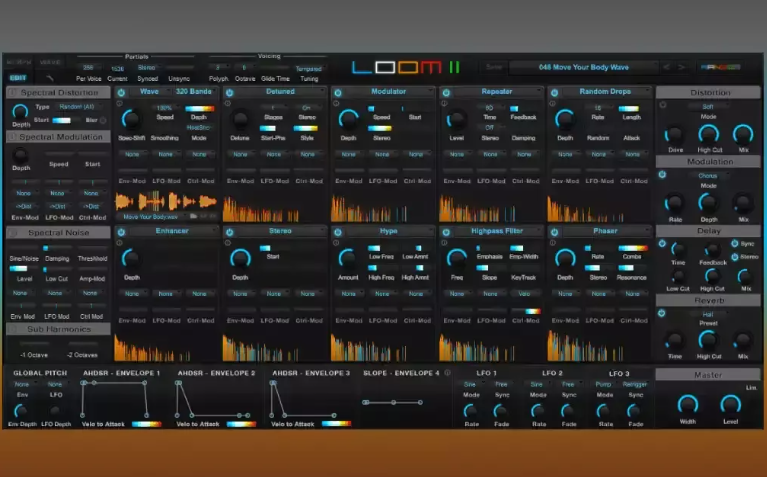Switch to the EDIT tab
The height and width of the screenshot is (477, 767).
[x=18, y=77]
